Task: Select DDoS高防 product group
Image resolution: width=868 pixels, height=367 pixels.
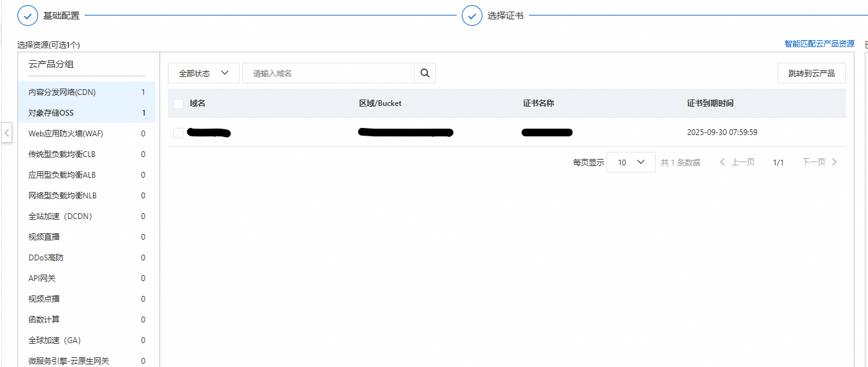Action: coord(87,258)
